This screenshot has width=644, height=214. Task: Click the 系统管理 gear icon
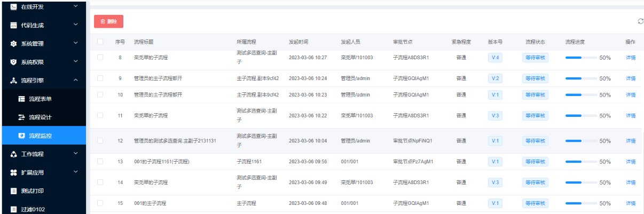pos(14,44)
